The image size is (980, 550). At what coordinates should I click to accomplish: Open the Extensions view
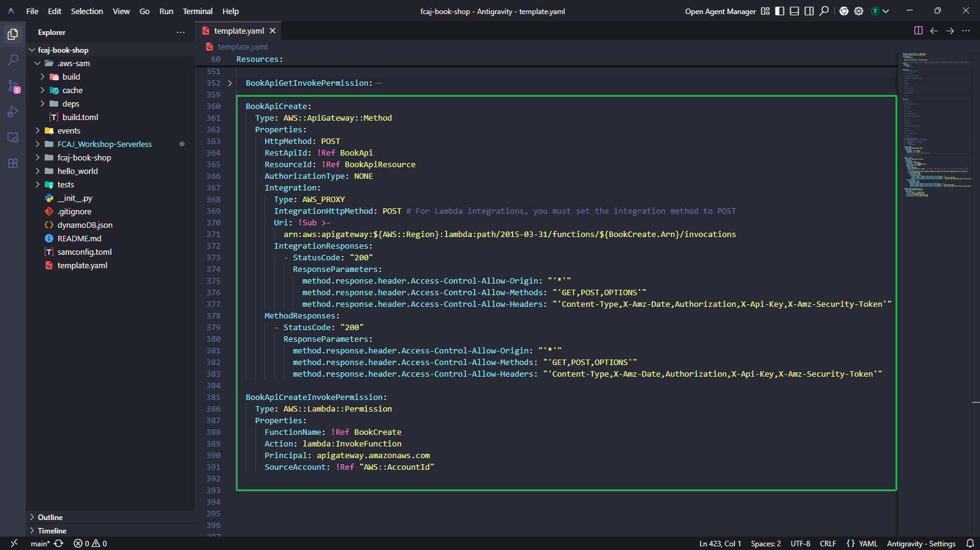click(13, 164)
